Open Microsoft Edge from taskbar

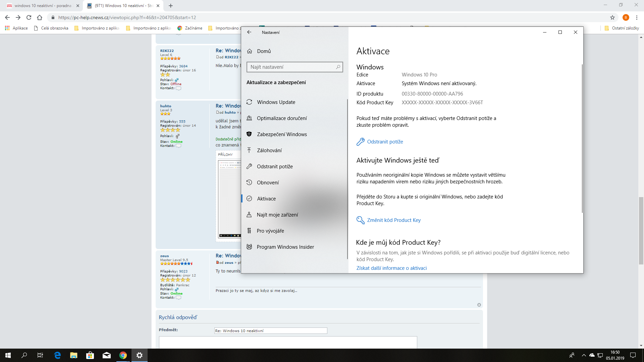[57, 355]
